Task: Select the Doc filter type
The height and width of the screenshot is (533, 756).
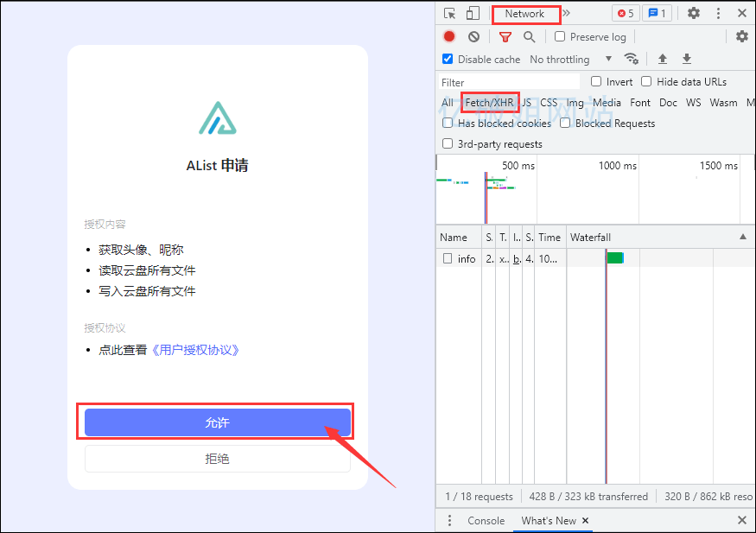Action: coord(668,103)
